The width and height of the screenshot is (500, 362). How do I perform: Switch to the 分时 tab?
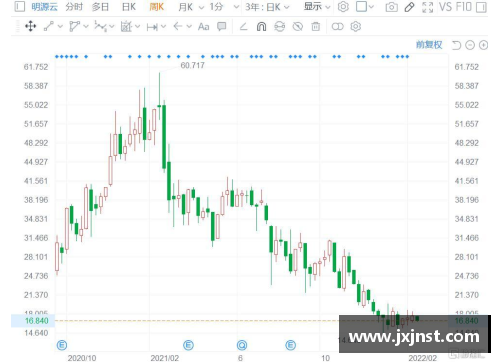click(74, 6)
